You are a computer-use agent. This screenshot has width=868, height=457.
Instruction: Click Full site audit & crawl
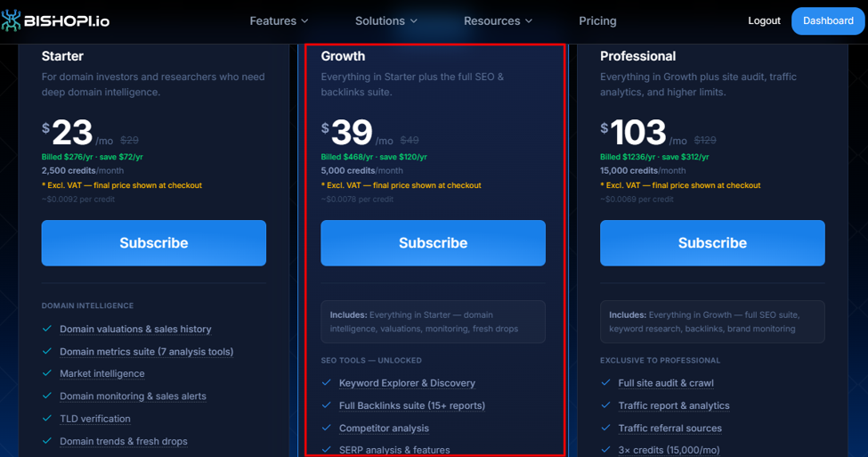pos(666,383)
